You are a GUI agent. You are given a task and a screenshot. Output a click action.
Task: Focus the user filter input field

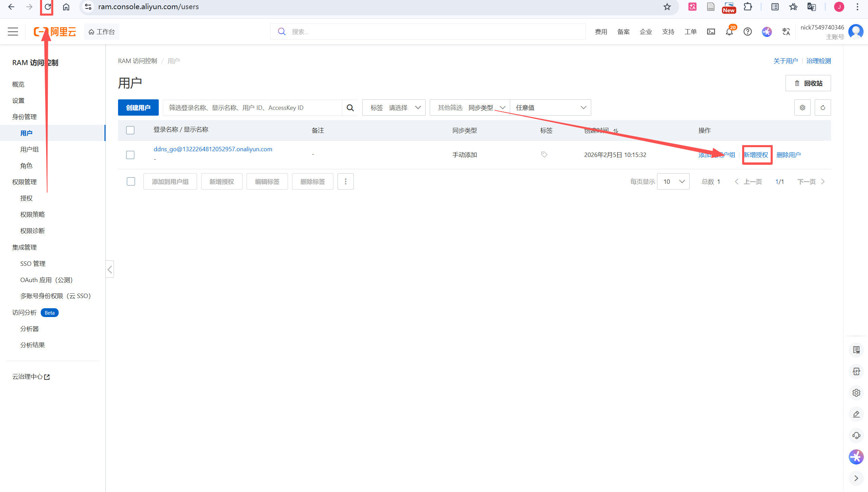252,108
